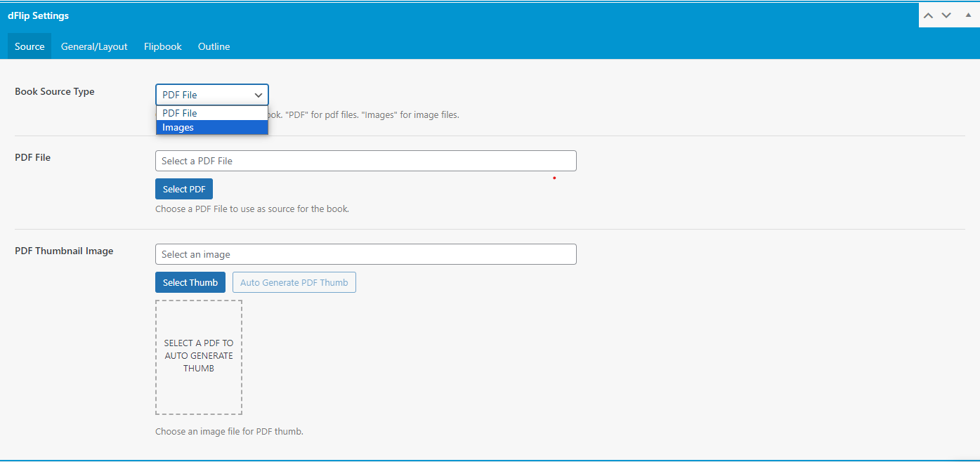Open the Outline tab
The width and height of the screenshot is (980, 462).
click(x=214, y=46)
